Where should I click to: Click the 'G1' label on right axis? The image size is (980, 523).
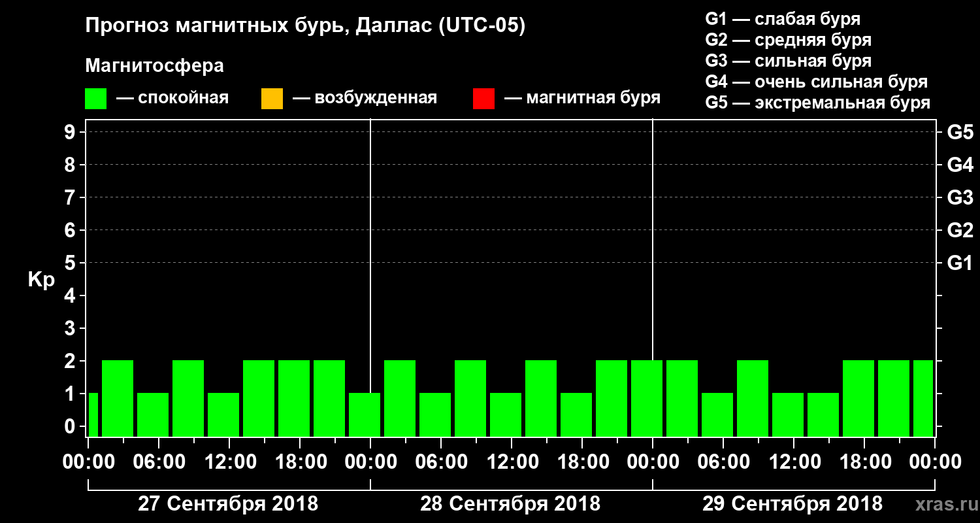tap(960, 263)
